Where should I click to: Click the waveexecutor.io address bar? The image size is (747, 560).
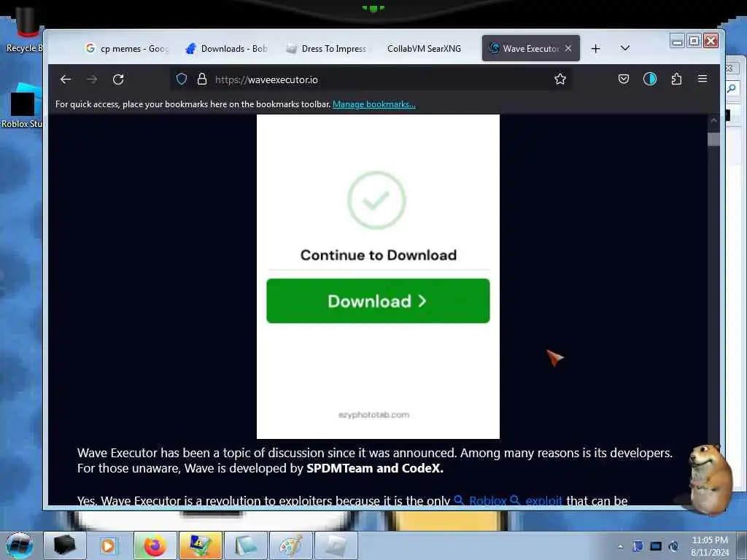click(x=371, y=79)
